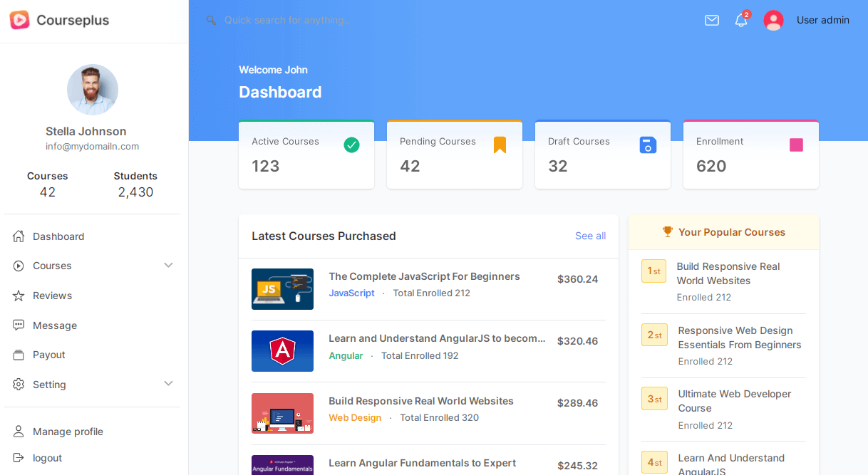This screenshot has width=868, height=475.
Task: Open the mail envelope icon in header
Action: coord(711,21)
